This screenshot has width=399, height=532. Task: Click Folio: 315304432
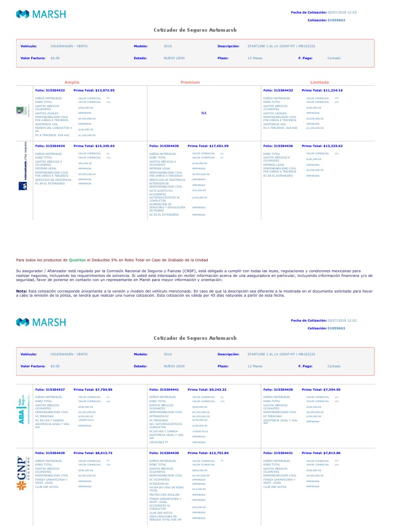pos(50,90)
